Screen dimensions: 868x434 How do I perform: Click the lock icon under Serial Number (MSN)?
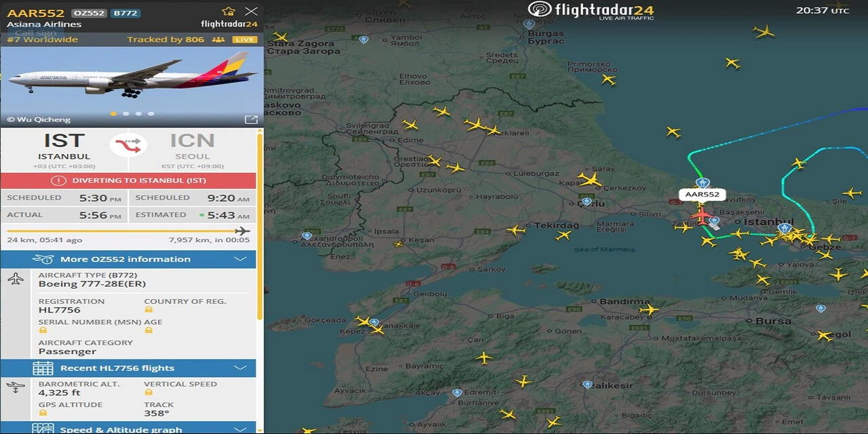43,331
